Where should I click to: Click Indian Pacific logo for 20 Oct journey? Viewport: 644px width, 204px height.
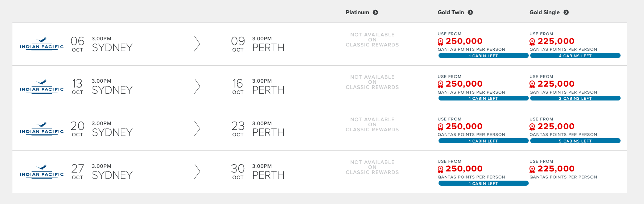coord(42,129)
